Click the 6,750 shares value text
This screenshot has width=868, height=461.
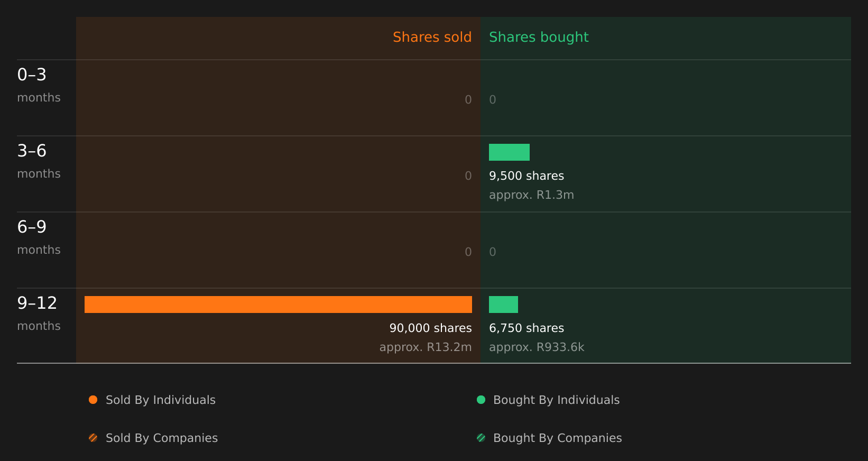pyautogui.click(x=527, y=328)
